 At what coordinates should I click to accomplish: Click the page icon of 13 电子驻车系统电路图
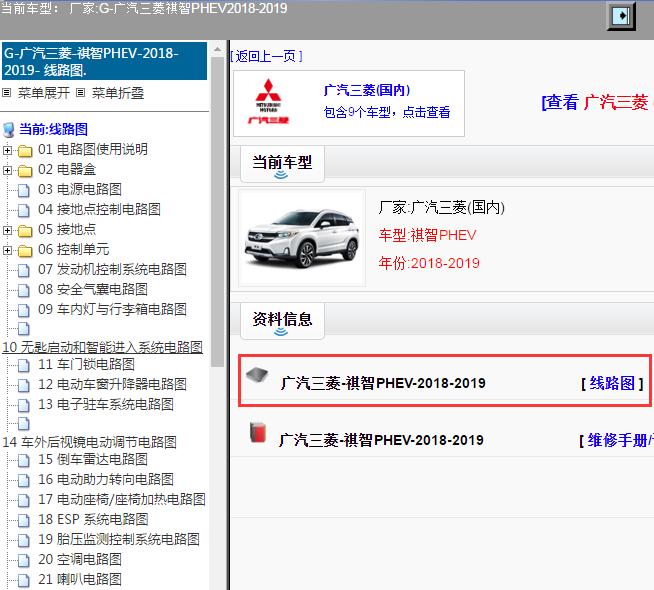(x=24, y=405)
